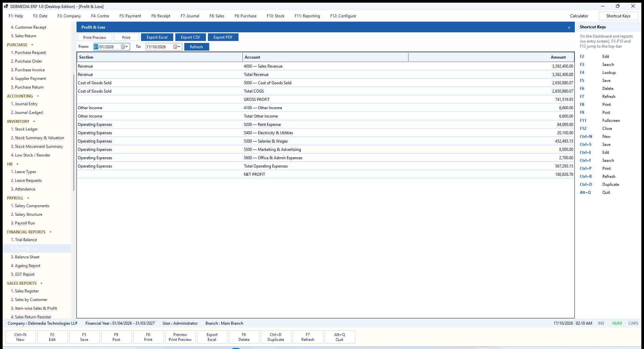Select the 5300 — Salaries & Wages row
644x349 pixels.
click(x=325, y=141)
